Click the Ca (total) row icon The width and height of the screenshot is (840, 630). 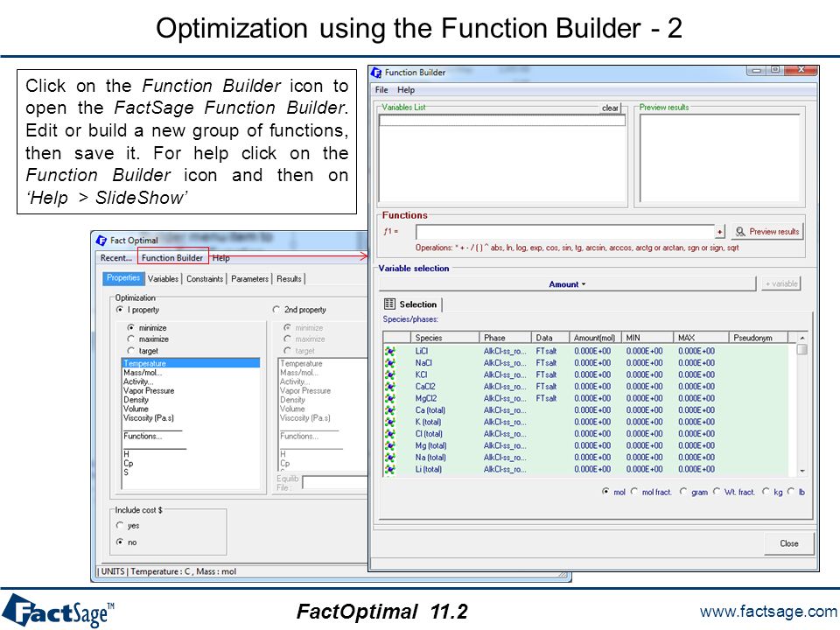pos(390,410)
